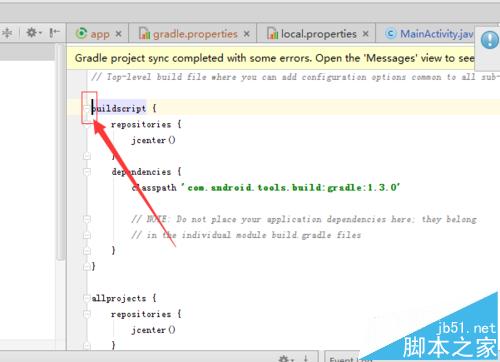This screenshot has height=362, width=500.
Task: Collapse the first dependencies block fold marker
Action: [87, 172]
